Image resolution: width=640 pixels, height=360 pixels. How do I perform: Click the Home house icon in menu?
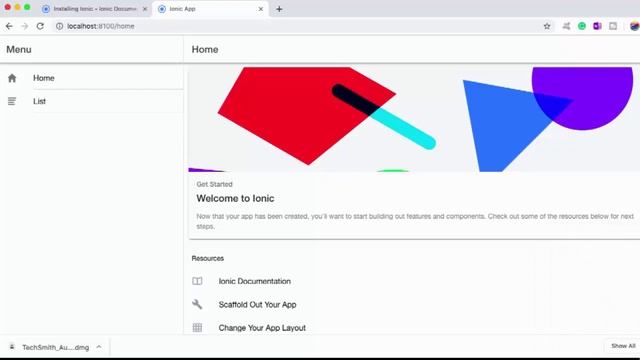tap(12, 78)
